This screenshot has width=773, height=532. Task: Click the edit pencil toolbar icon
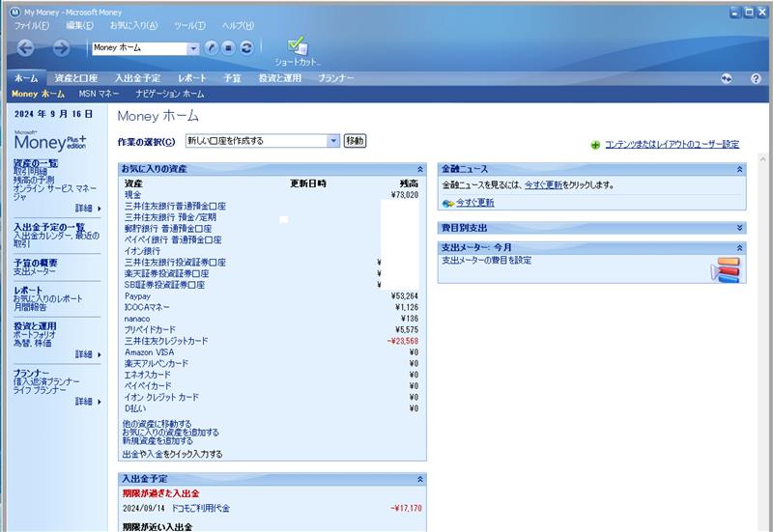211,47
